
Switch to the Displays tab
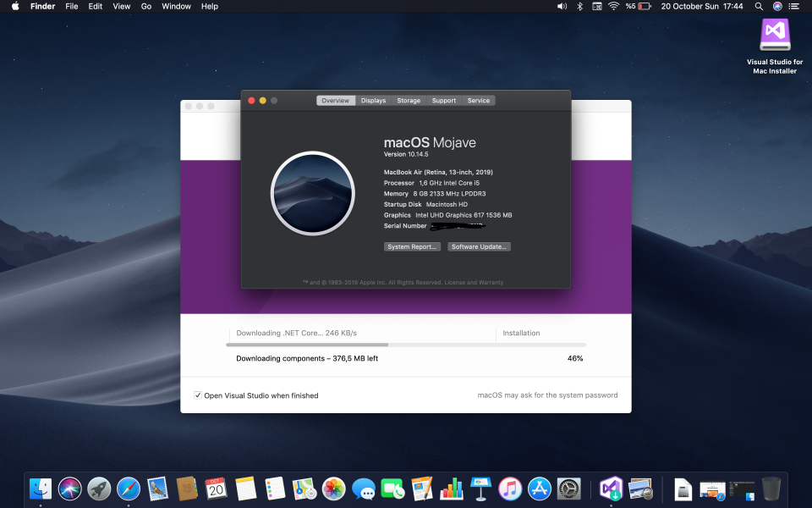[x=373, y=100]
